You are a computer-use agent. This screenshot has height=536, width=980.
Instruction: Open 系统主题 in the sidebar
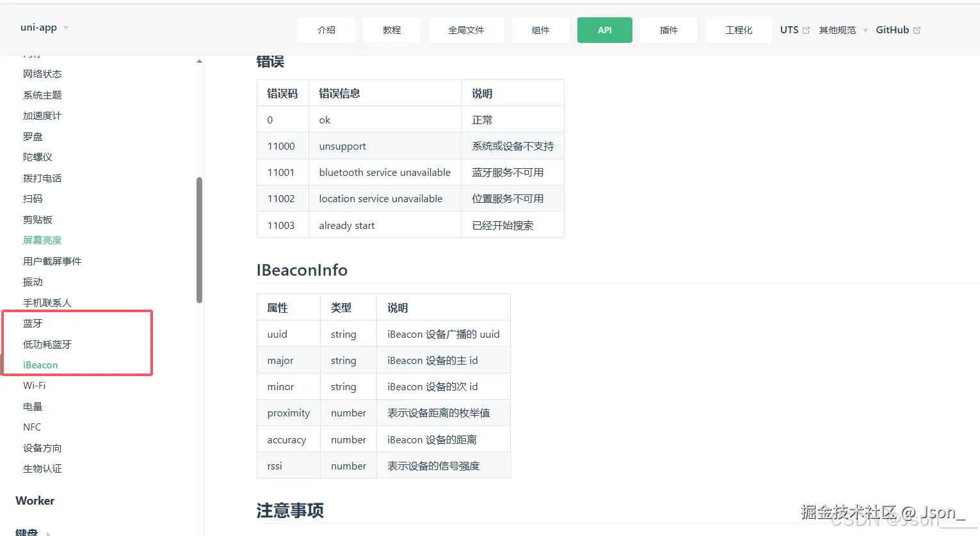(x=42, y=95)
